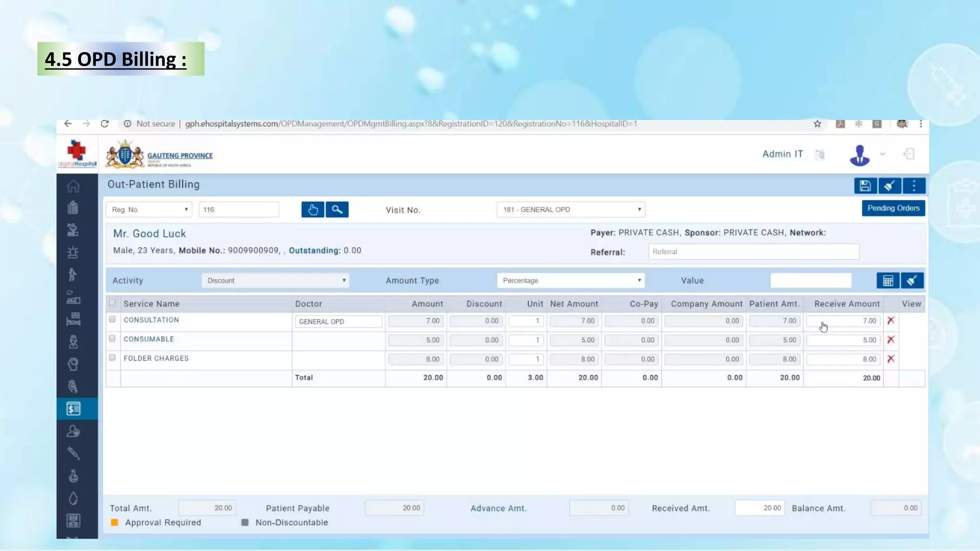Click the calculator apply icon

click(888, 280)
